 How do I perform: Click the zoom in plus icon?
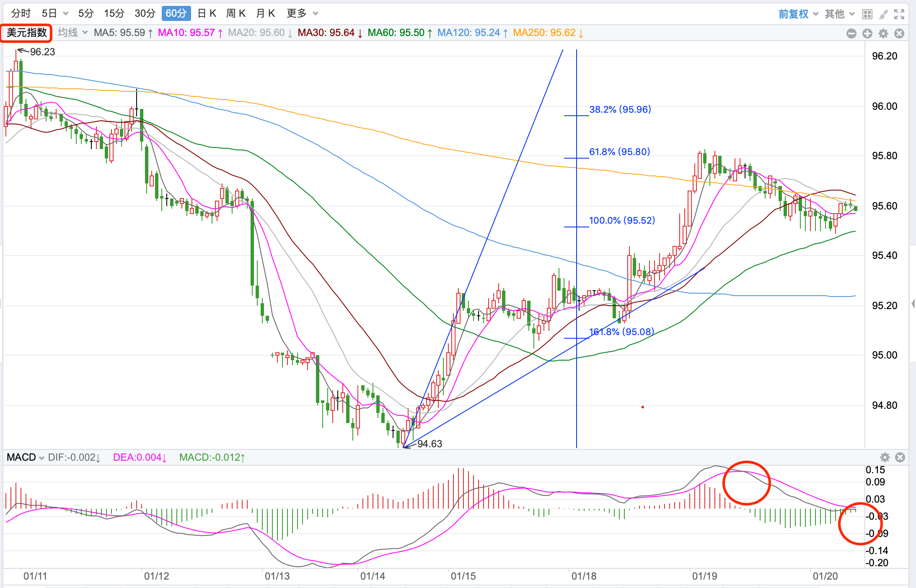click(867, 34)
